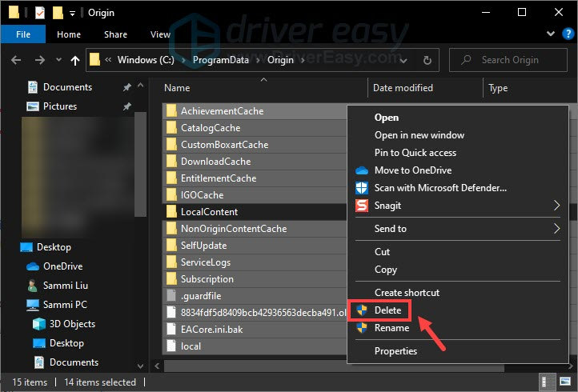
Task: Choose Copy in the context menu
Action: (457, 270)
